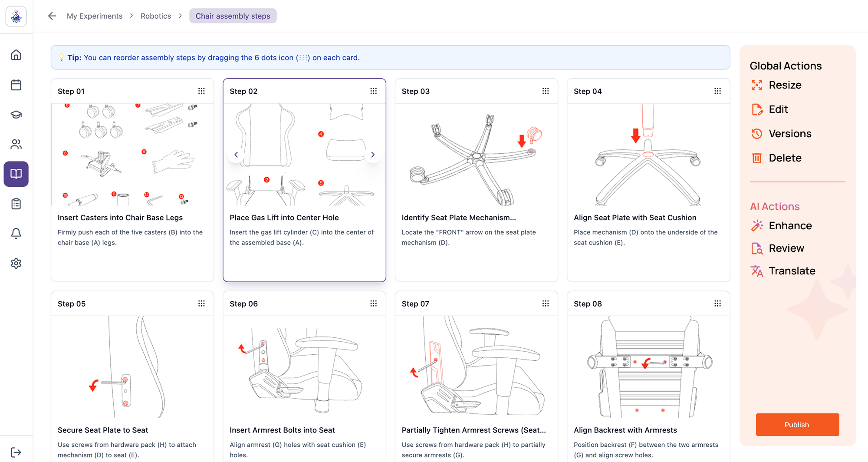
Task: Open the graduation cap courses icon
Action: [x=16, y=115]
